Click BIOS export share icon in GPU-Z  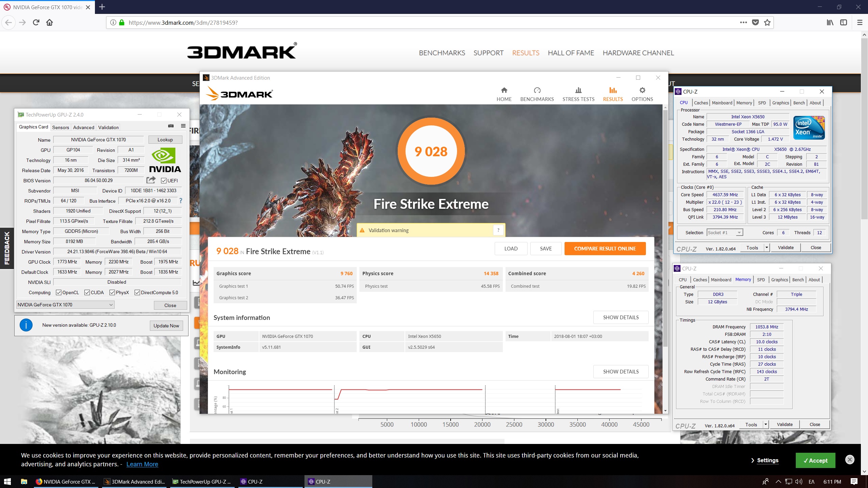151,180
